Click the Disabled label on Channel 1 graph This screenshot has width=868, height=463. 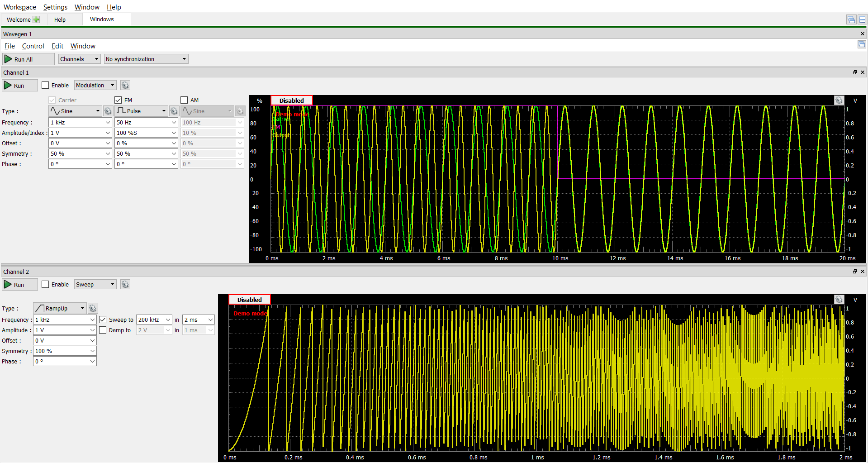tap(292, 100)
